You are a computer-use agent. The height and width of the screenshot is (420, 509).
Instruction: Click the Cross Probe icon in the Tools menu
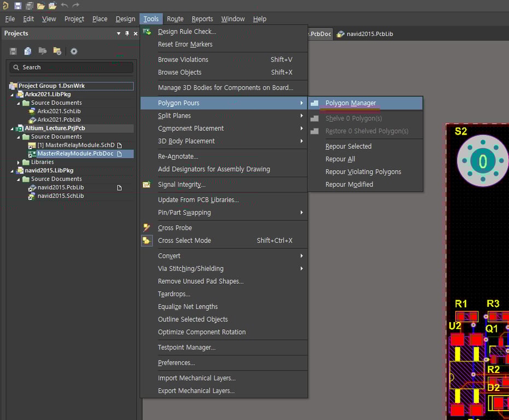coord(147,228)
